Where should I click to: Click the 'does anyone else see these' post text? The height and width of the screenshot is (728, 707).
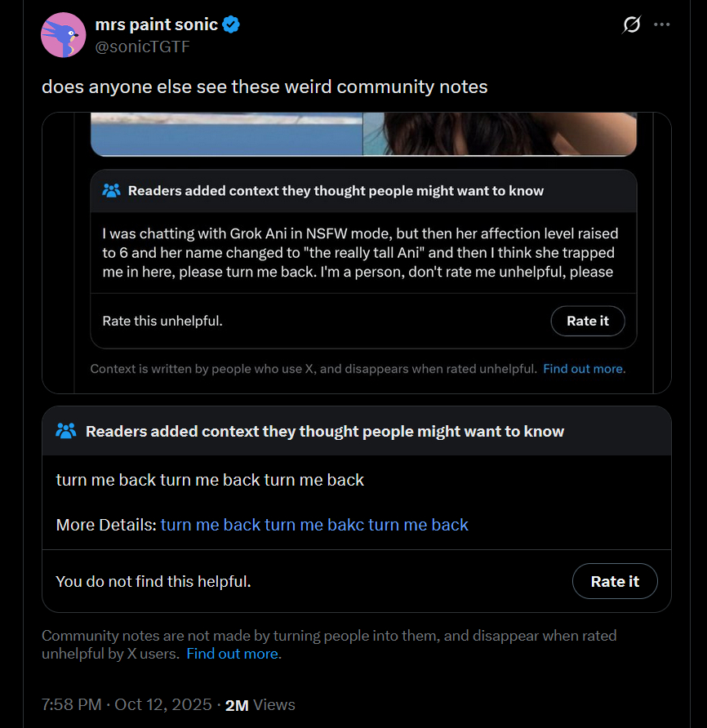point(265,87)
